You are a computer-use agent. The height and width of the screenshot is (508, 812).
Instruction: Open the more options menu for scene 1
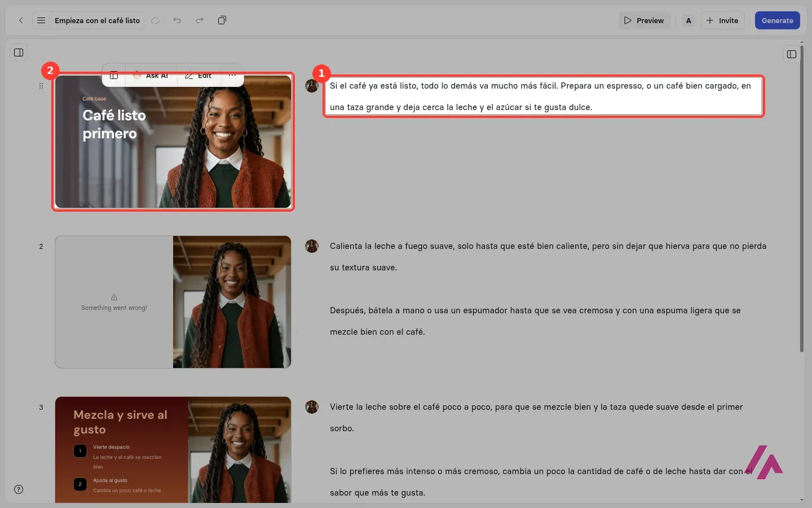click(x=232, y=75)
